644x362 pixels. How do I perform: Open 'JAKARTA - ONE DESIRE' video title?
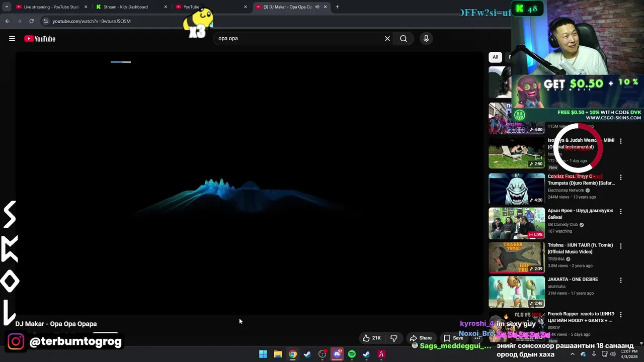point(573,279)
